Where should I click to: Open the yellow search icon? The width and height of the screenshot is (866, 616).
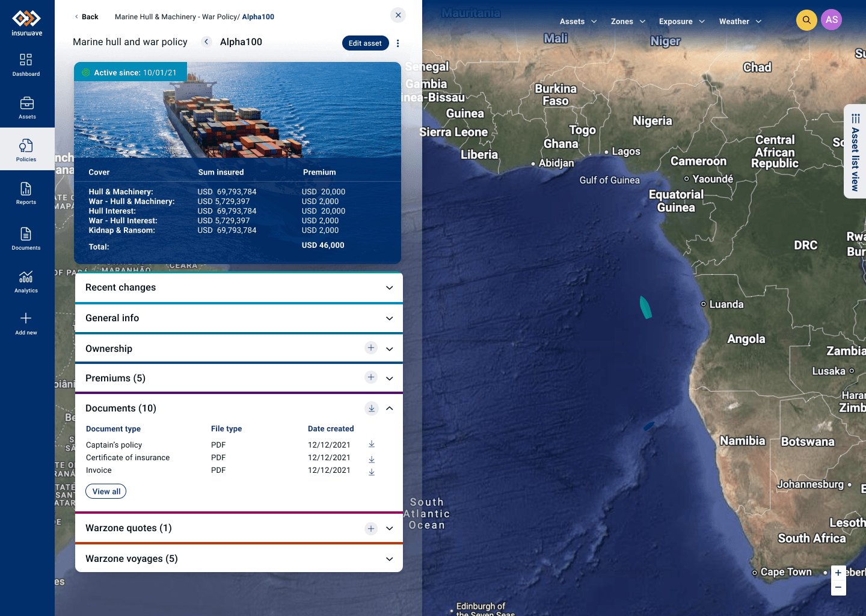point(806,20)
